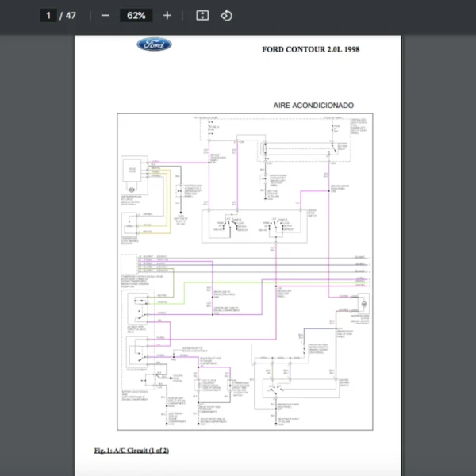Image resolution: width=476 pixels, height=476 pixels.
Task: Click the Ford oval logo
Action: pos(154,44)
